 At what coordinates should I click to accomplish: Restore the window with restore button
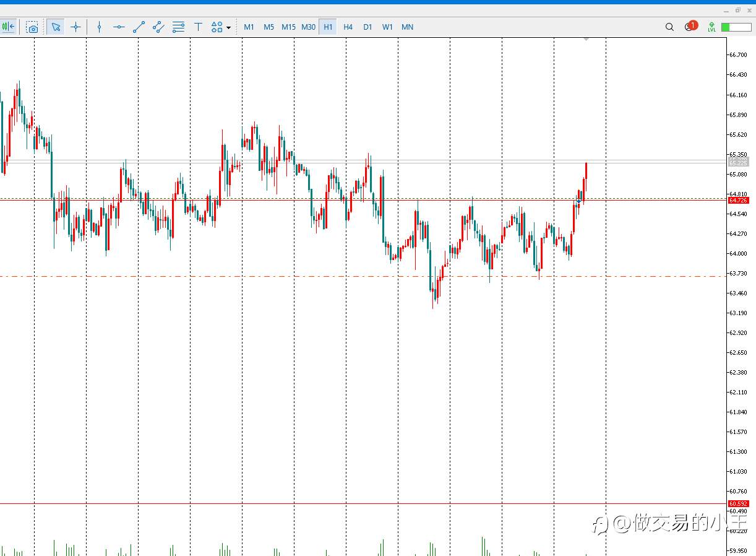click(737, 11)
